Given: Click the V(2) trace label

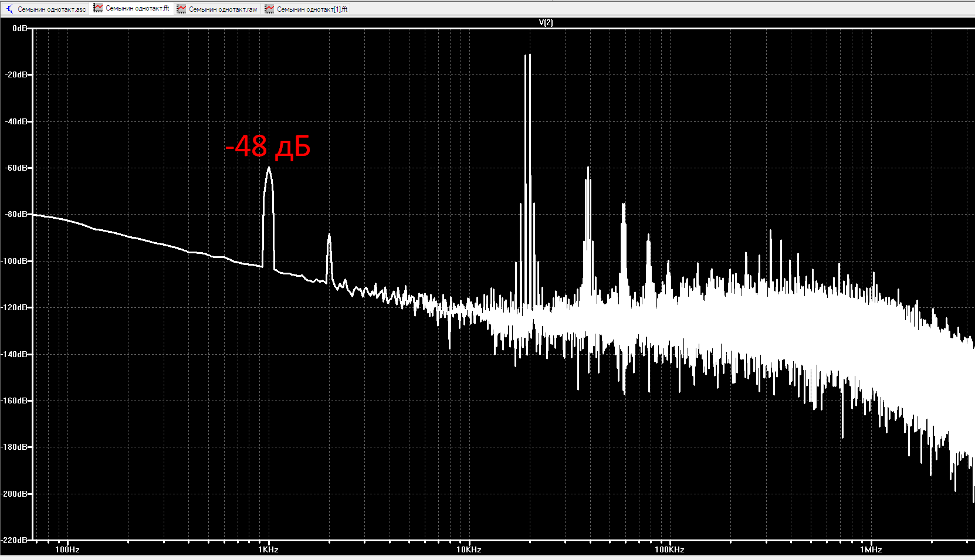Looking at the screenshot, I should [546, 22].
